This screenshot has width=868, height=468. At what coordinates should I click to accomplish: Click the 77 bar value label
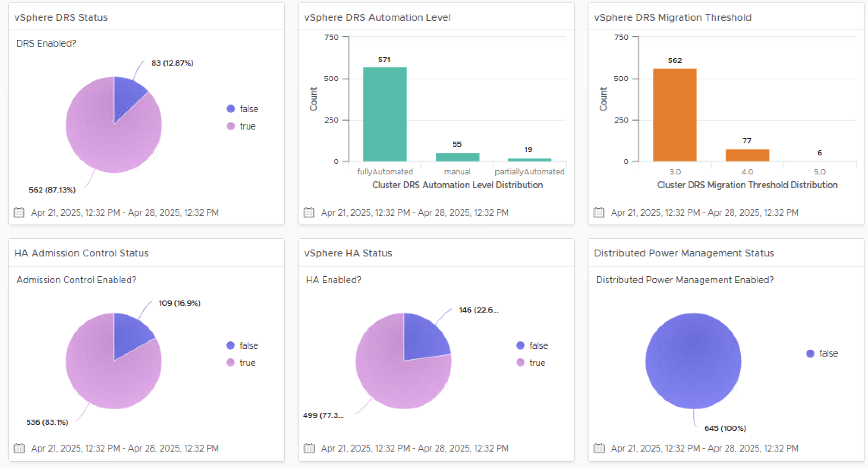pyautogui.click(x=747, y=141)
